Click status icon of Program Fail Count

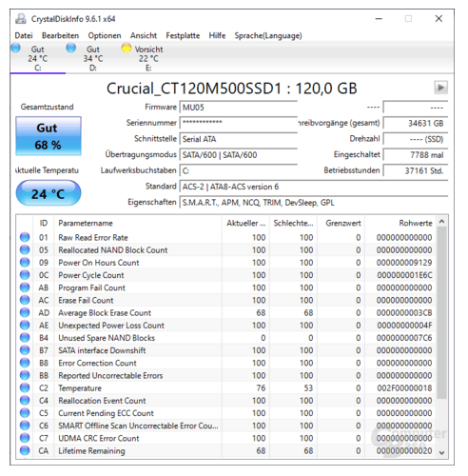pyautogui.click(x=25, y=288)
